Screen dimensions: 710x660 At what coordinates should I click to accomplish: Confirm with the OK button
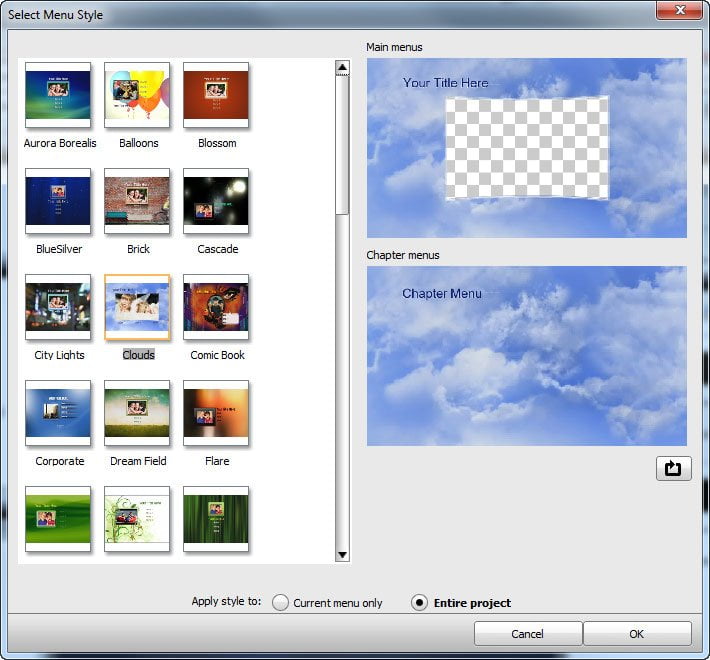(x=637, y=634)
